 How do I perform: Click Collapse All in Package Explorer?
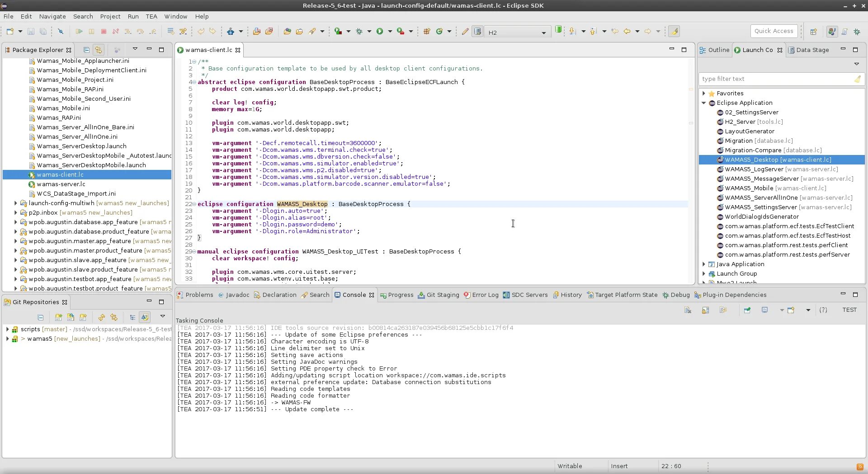click(86, 50)
